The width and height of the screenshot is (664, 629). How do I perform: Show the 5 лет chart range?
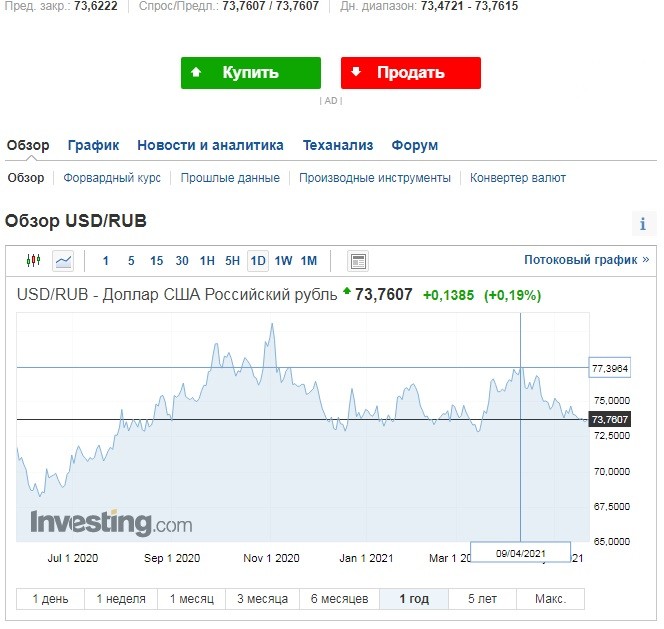tap(483, 599)
